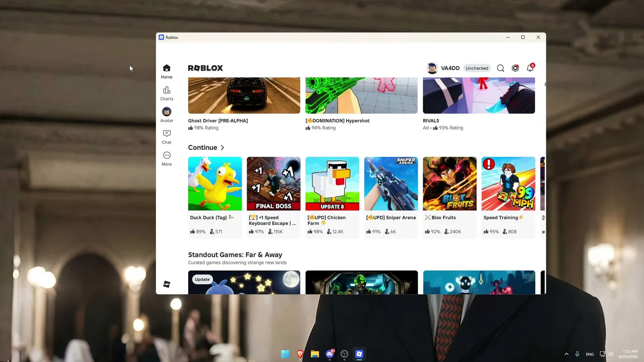Open OBS Studio from the taskbar
The image size is (644, 362).
(x=344, y=354)
